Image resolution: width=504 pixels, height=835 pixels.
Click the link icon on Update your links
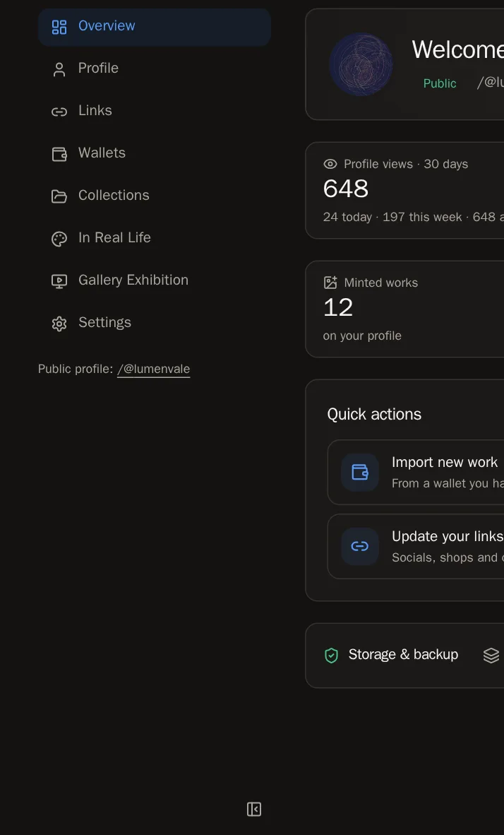click(360, 546)
